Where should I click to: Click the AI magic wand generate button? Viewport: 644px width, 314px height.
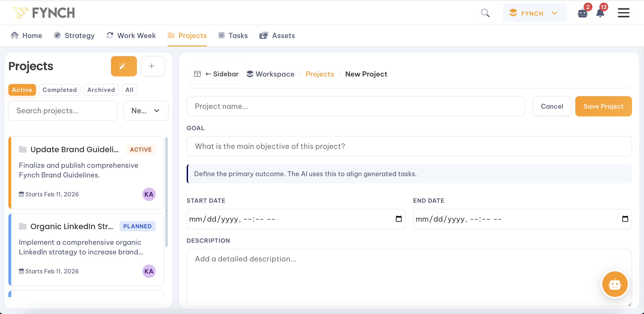[x=123, y=66]
